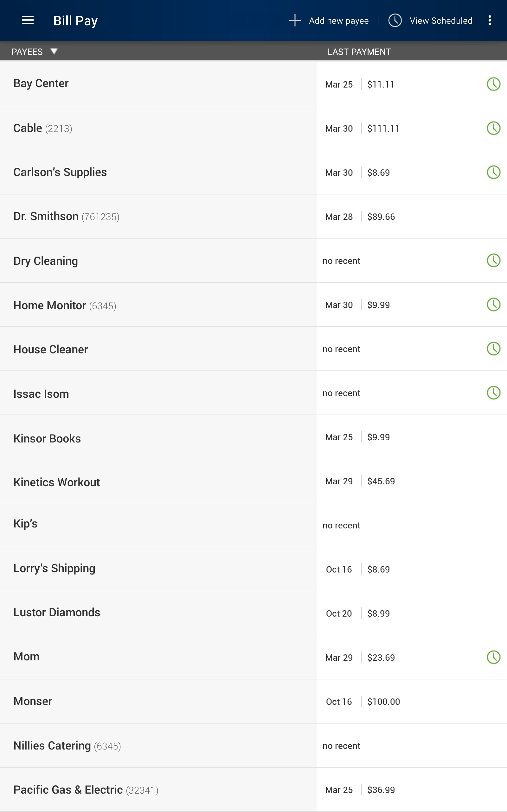This screenshot has width=507, height=812.
Task: Tap the scheduled clock icon for Bay Center
Action: [493, 84]
